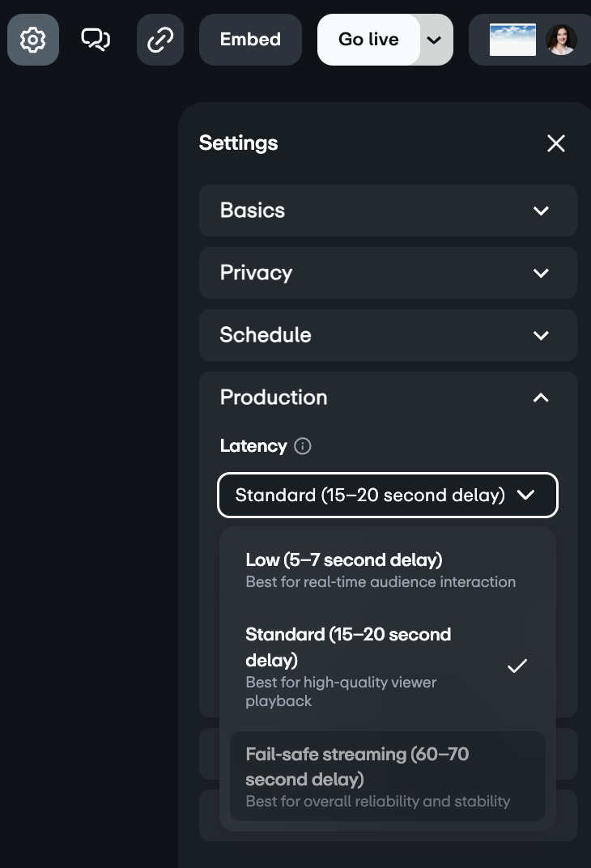Image resolution: width=591 pixels, height=868 pixels.
Task: Click the checkmark beside Standard option
Action: coord(517,666)
